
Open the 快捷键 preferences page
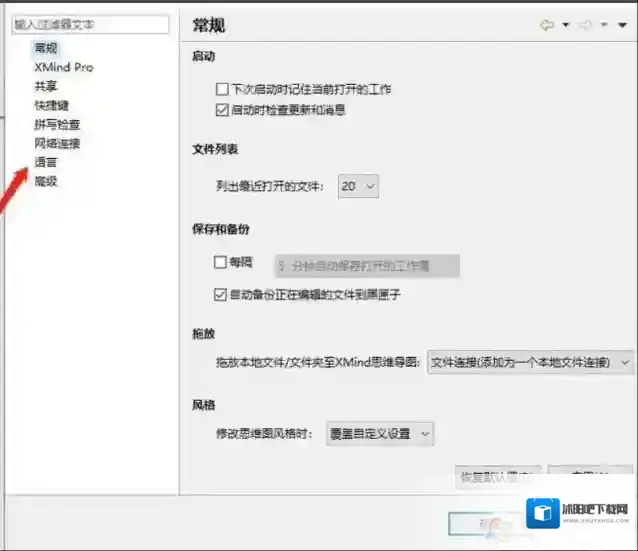pos(51,105)
